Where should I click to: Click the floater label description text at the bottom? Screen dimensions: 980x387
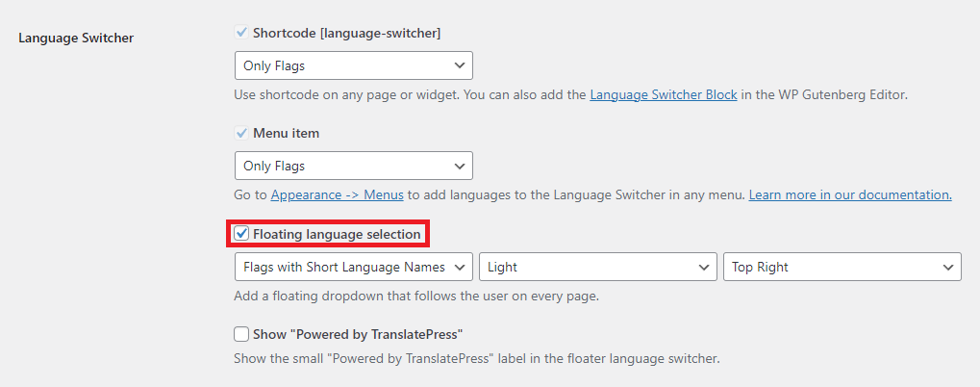coord(476,359)
